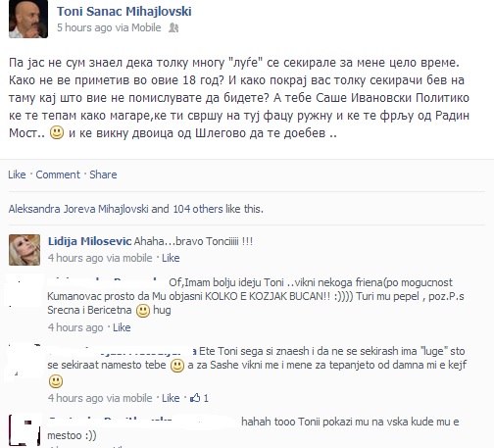This screenshot has width=494, height=448.
Task: Like Lidija Milosevic's comment
Action: tap(171, 258)
